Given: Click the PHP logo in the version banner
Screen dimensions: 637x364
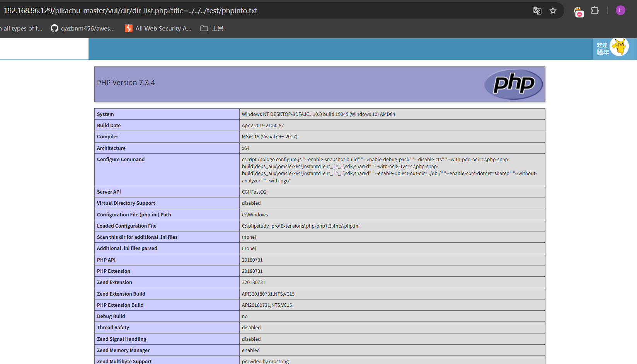Looking at the screenshot, I should tap(513, 84).
